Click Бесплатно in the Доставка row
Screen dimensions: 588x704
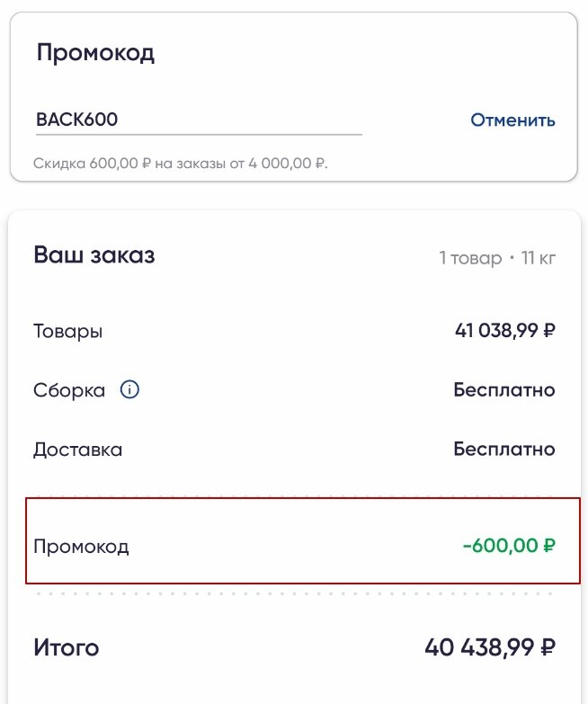click(503, 449)
